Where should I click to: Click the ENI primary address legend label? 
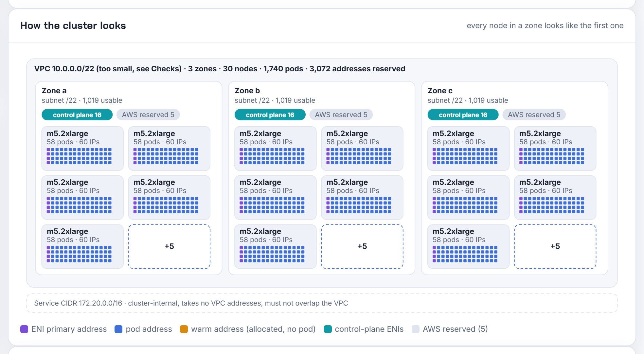(69, 329)
